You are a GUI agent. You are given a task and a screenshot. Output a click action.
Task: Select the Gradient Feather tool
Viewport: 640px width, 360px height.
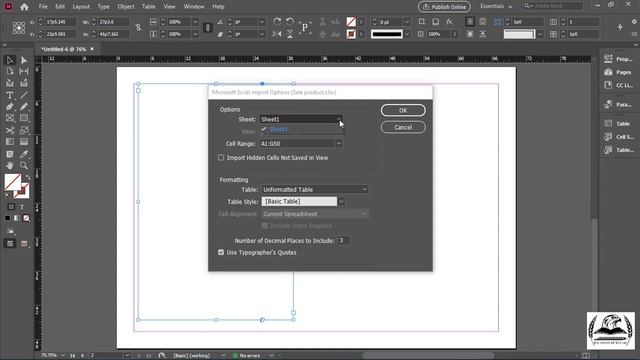tap(24, 142)
